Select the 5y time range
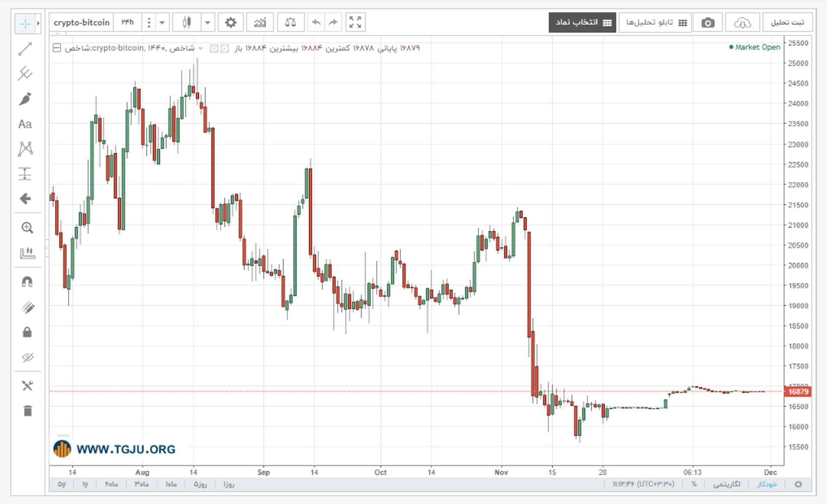This screenshot has height=504, width=827. point(62,484)
